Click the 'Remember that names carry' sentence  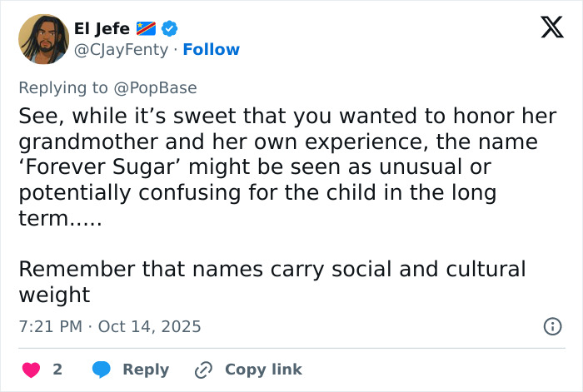click(167, 270)
